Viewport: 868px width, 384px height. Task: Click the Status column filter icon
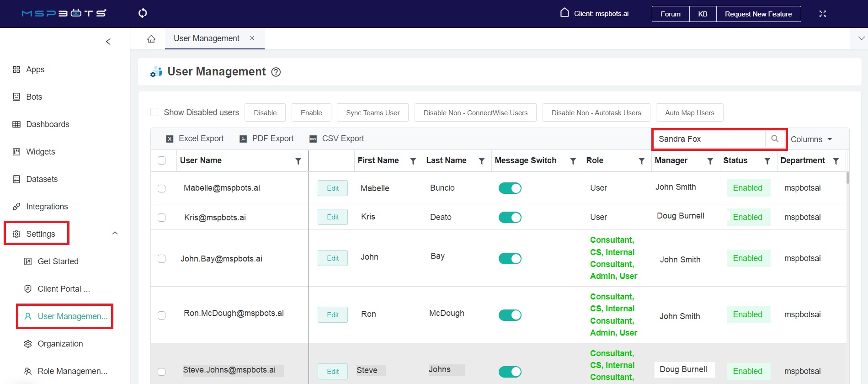click(767, 161)
